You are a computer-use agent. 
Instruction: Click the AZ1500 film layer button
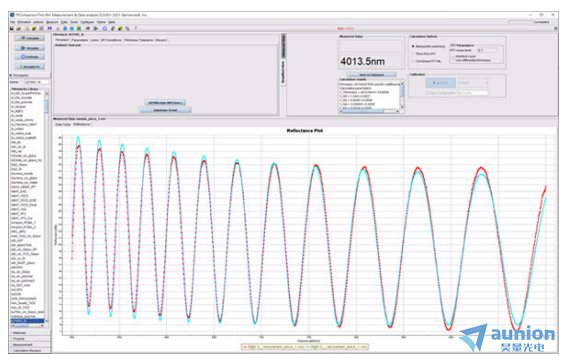(x=165, y=103)
